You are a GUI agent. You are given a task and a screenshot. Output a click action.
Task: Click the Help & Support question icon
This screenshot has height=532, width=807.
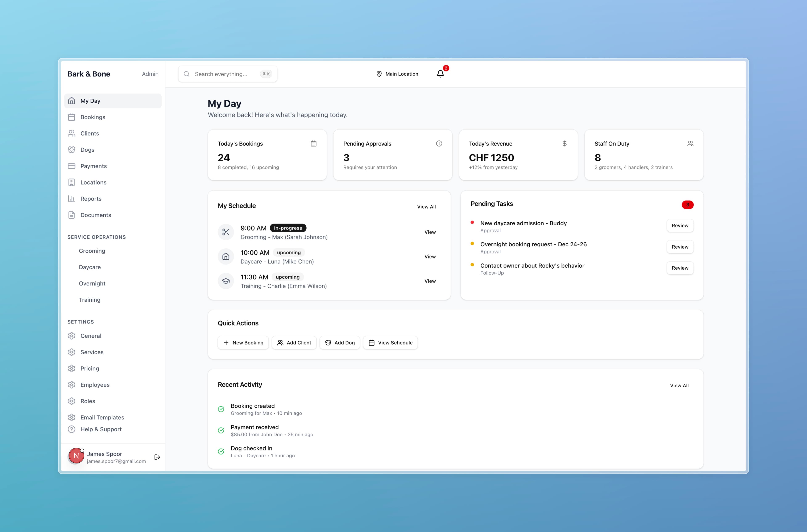pos(72,429)
